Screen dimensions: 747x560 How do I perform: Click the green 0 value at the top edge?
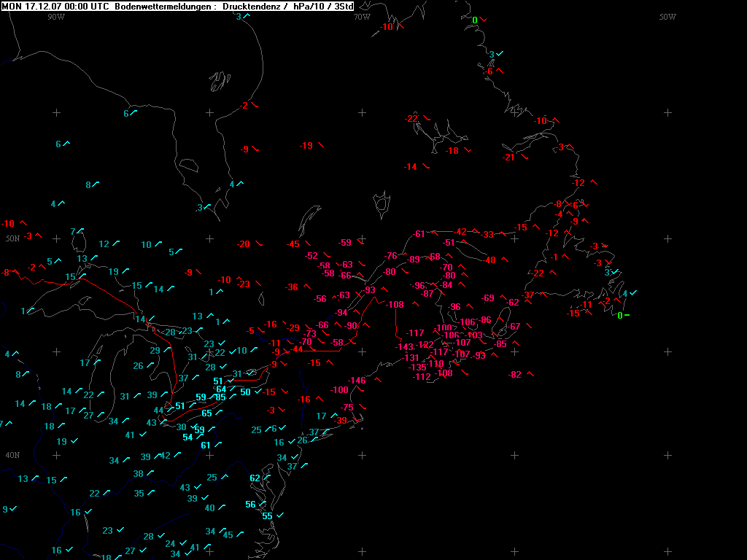(x=475, y=20)
